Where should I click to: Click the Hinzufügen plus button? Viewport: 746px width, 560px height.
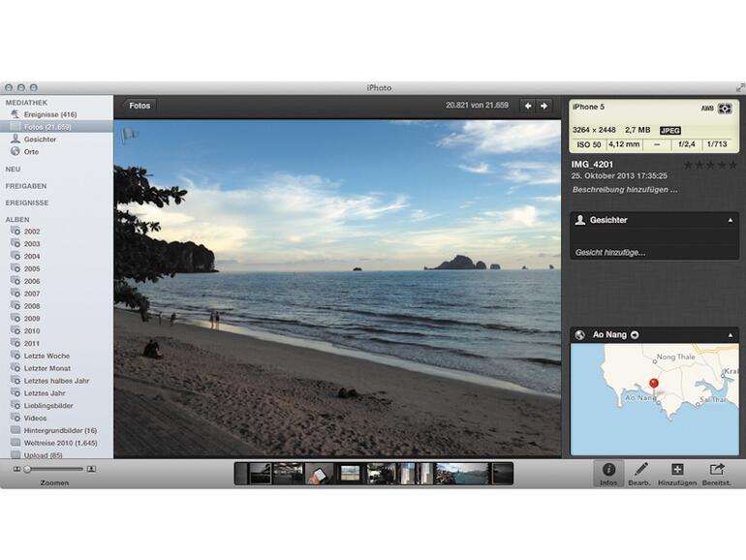pos(677,474)
